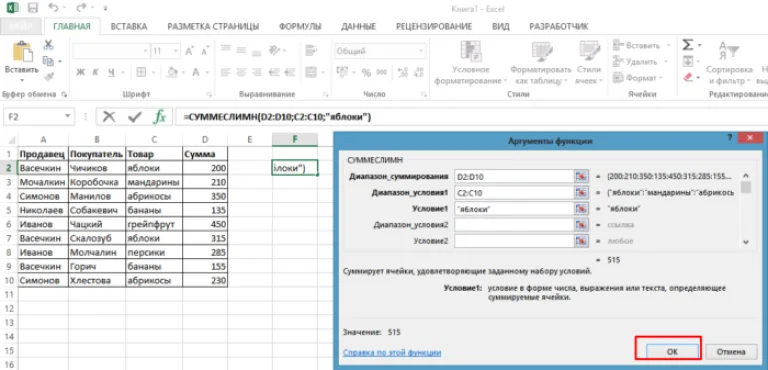768x370 pixels.
Task: Switch to the ФОРМУЛЫ tab
Action: point(300,26)
